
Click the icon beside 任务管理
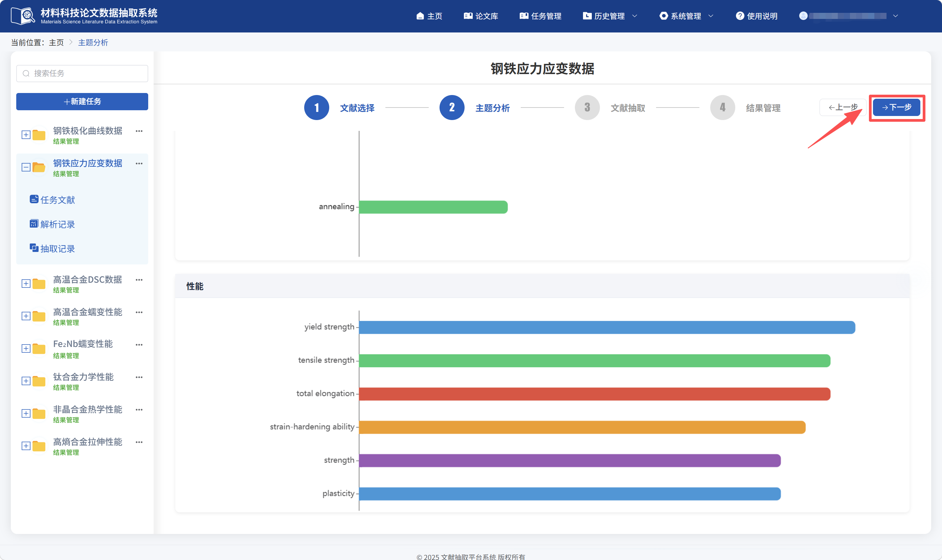(x=524, y=16)
